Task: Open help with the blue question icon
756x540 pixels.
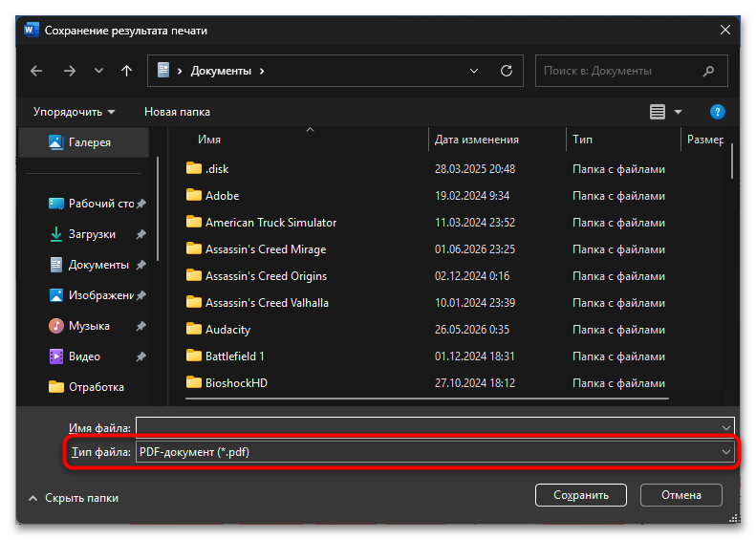Action: coord(718,112)
